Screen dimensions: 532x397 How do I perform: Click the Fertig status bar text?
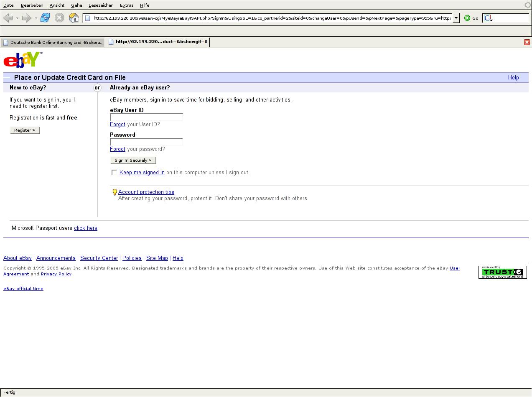tap(9, 392)
